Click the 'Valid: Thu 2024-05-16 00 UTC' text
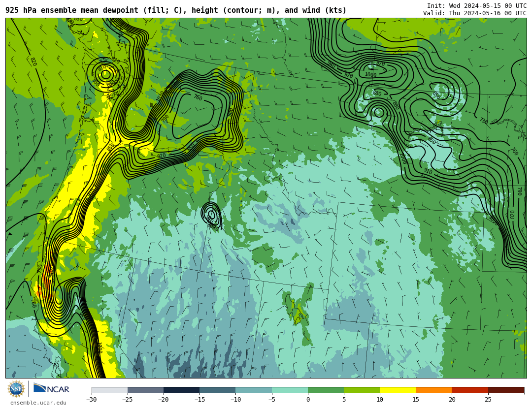The width and height of the screenshot is (532, 409). [475, 13]
